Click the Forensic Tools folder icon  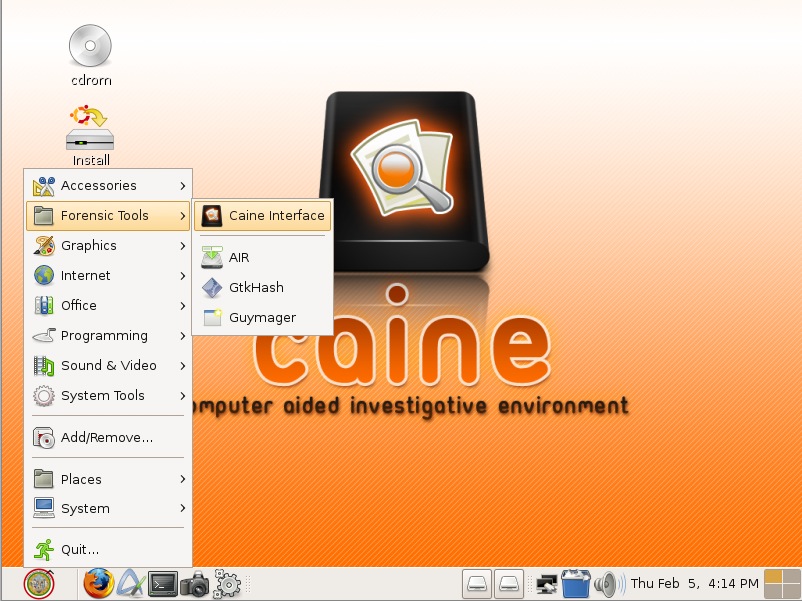coord(43,215)
